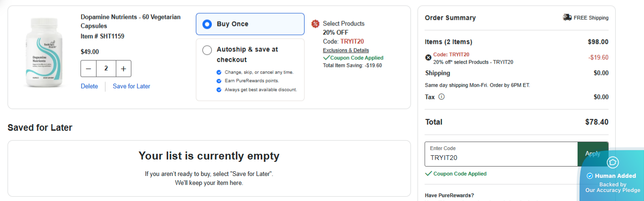Select Autoship & save radio option
644x201 pixels.
click(x=207, y=50)
